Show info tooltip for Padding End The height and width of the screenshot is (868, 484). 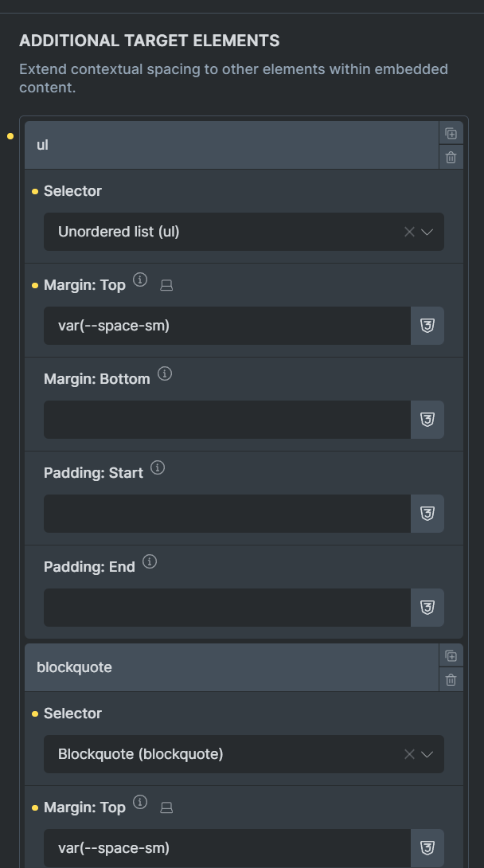[150, 562]
